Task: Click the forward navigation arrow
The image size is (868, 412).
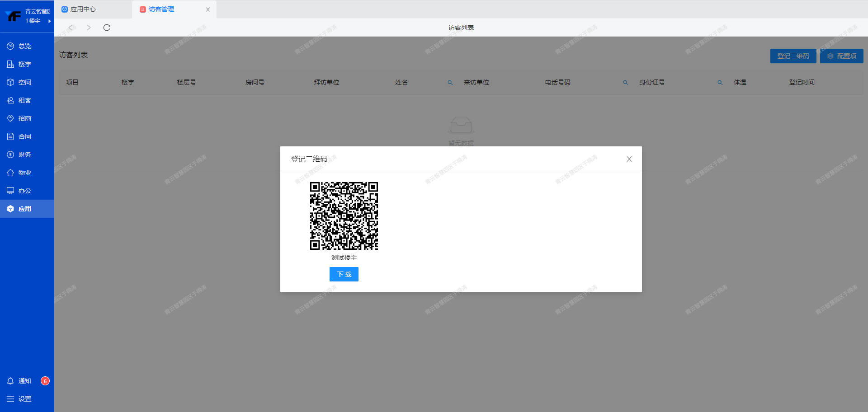Action: pos(89,28)
